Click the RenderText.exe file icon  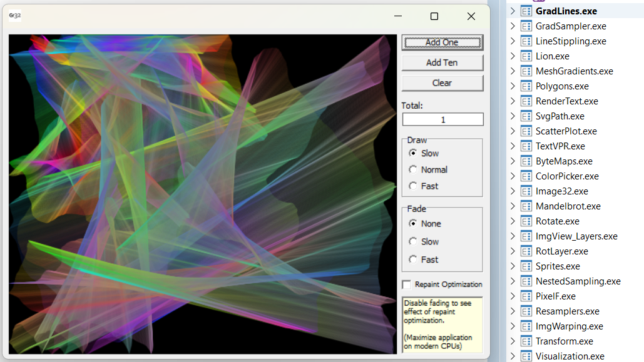point(526,101)
